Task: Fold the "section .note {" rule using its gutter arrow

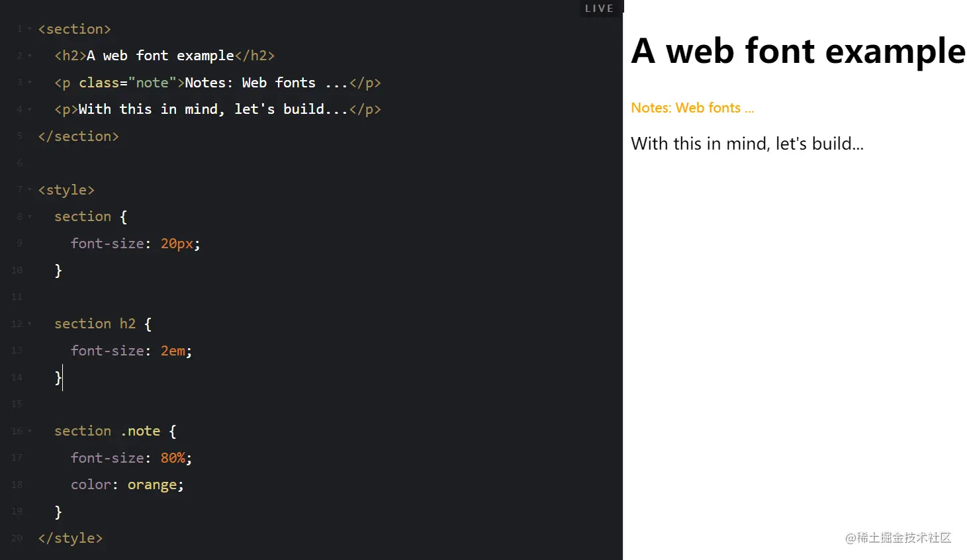Action: (30, 431)
